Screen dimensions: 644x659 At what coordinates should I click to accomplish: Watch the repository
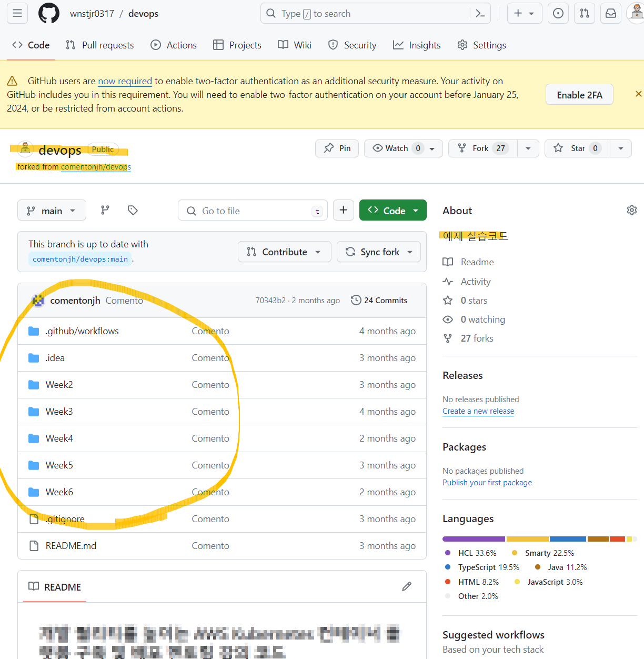tap(397, 148)
